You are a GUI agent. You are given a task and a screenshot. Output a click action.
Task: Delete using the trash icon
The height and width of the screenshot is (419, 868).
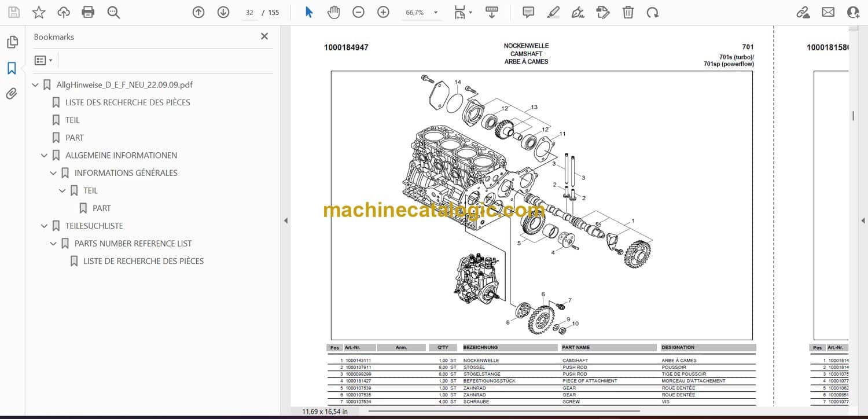click(628, 12)
